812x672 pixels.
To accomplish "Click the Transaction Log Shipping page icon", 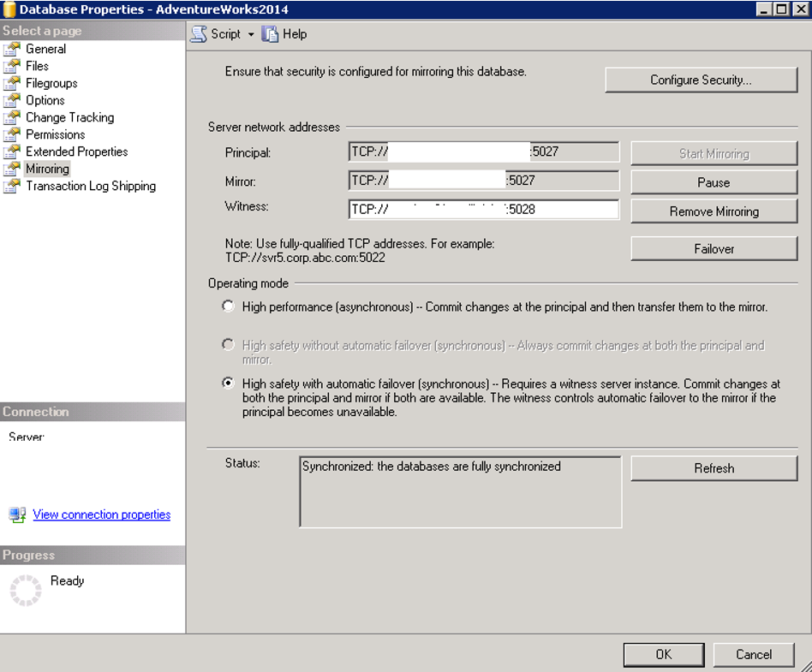I will coord(11,186).
